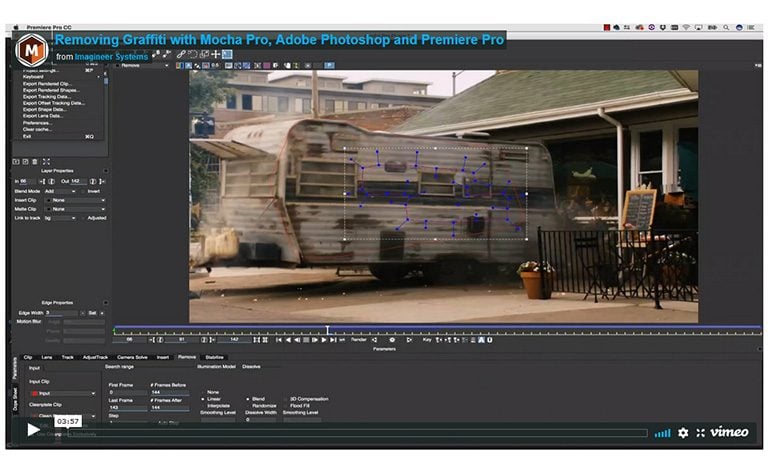The width and height of the screenshot is (770, 472).
Task: Choose Export Rendered Shapes menu item
Action: pos(51,90)
